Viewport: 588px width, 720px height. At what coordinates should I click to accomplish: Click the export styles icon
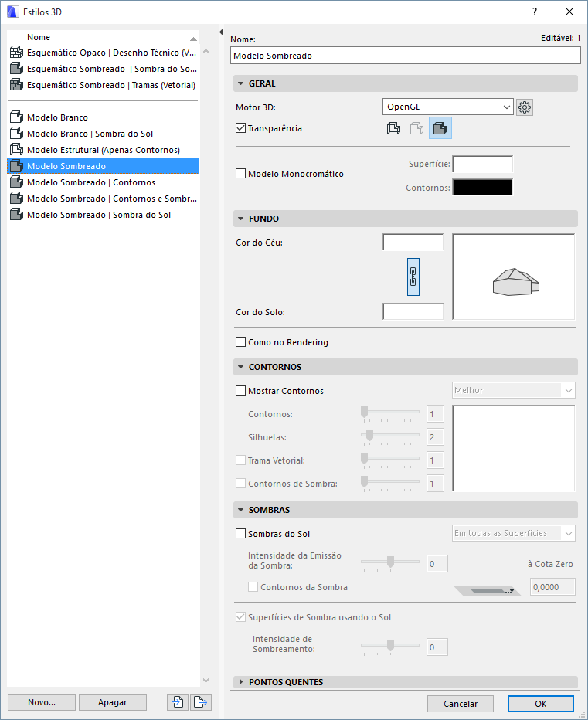tap(201, 702)
